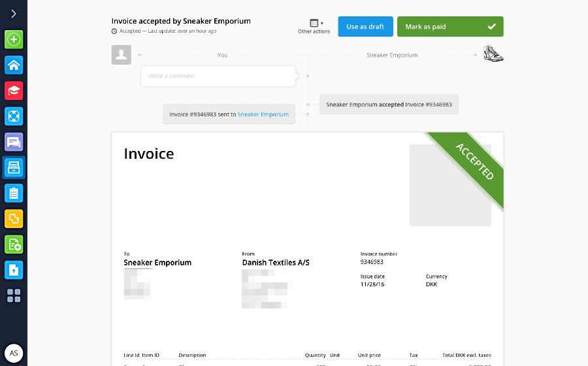Click the 'Sneaker Emporium' recipient name on invoice
Viewport: 588px width, 366px height.
click(157, 263)
